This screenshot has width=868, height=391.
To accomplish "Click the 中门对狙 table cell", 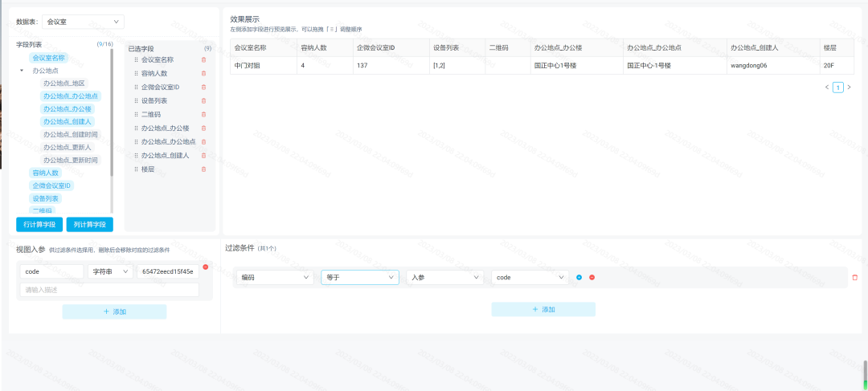I will pyautogui.click(x=264, y=65).
